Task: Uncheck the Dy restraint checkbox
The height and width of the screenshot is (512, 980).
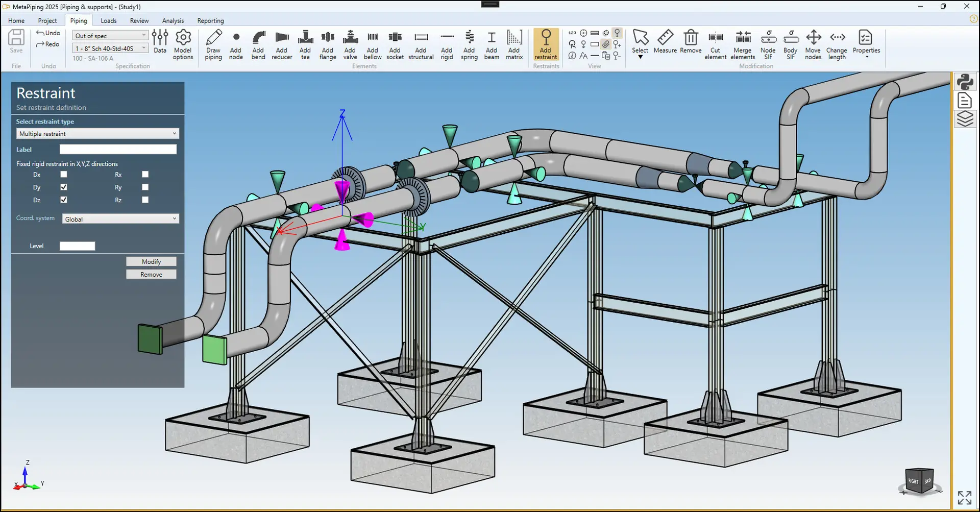Action: click(x=64, y=187)
